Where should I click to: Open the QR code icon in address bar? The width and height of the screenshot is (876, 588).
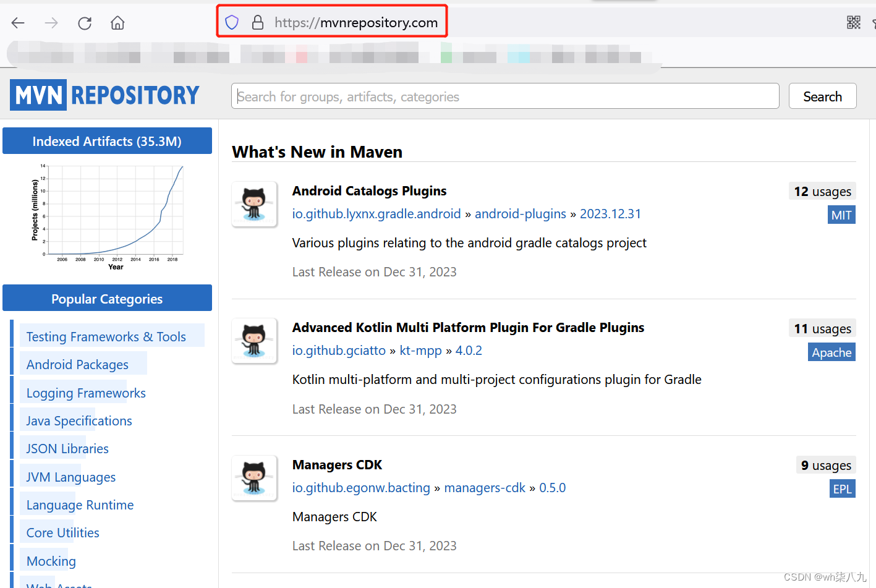coord(854,22)
